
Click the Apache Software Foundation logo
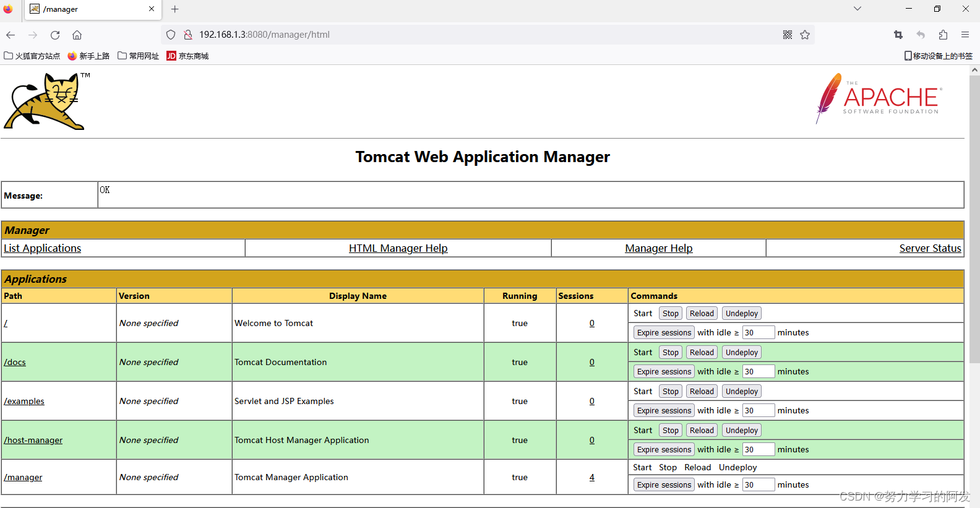tap(879, 98)
